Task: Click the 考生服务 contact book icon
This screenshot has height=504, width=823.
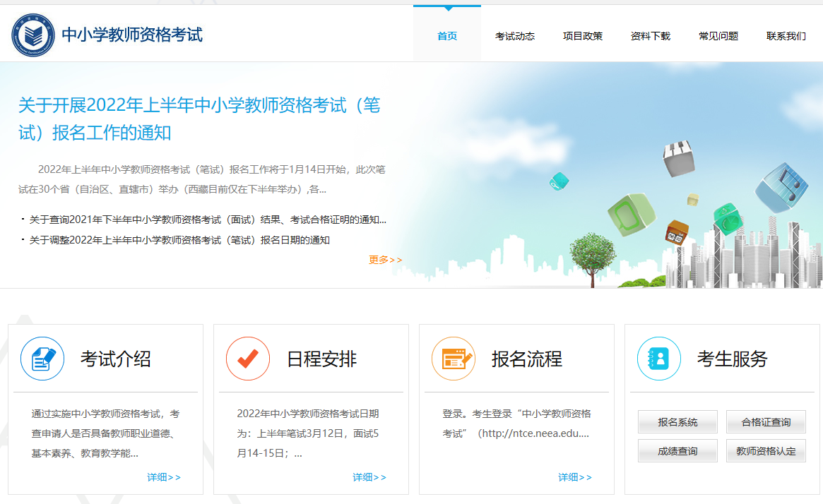Action: click(658, 359)
